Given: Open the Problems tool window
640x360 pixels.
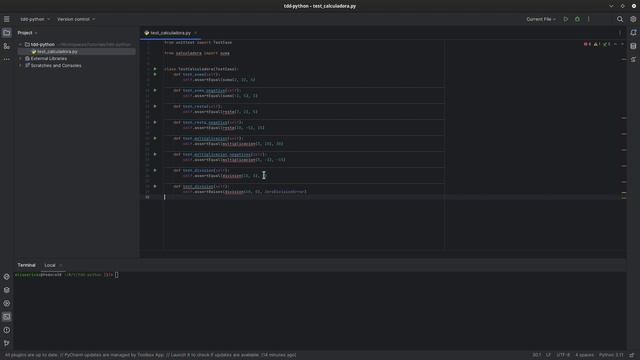Looking at the screenshot, I should coord(7,330).
